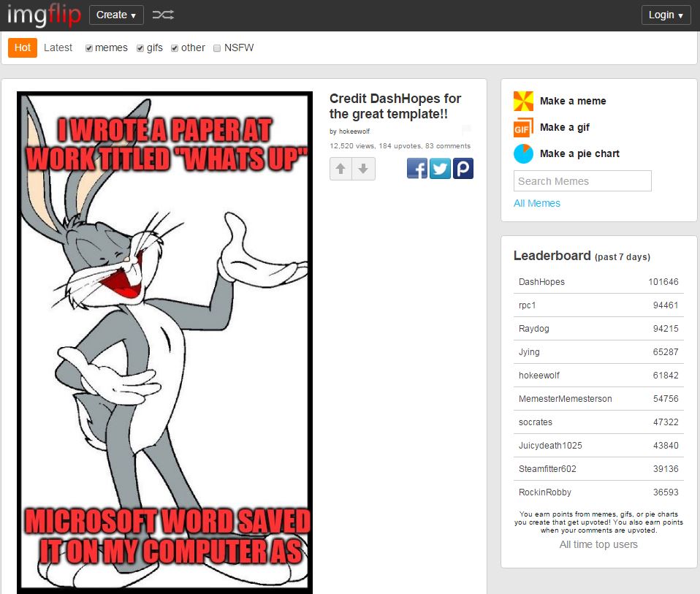
Task: Enable the NSFW checkbox
Action: pyautogui.click(x=217, y=48)
